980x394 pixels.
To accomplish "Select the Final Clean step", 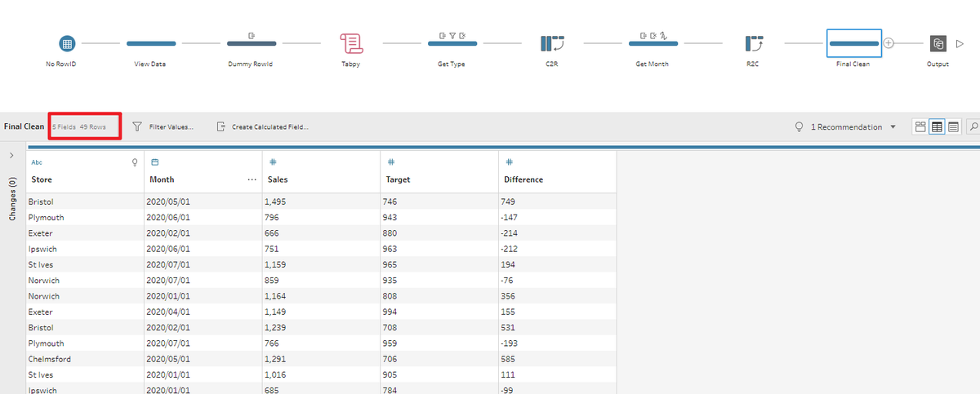I will click(853, 42).
